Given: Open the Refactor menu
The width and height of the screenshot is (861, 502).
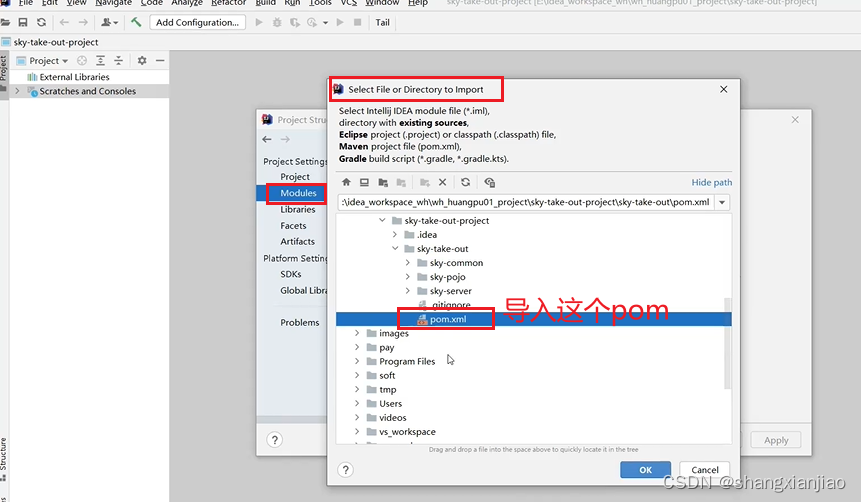Looking at the screenshot, I should (228, 3).
